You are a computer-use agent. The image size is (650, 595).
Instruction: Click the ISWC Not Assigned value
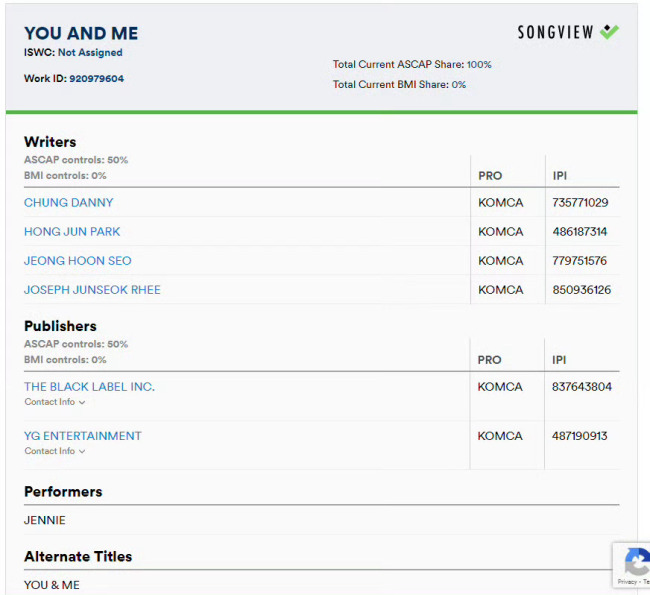tap(90, 52)
